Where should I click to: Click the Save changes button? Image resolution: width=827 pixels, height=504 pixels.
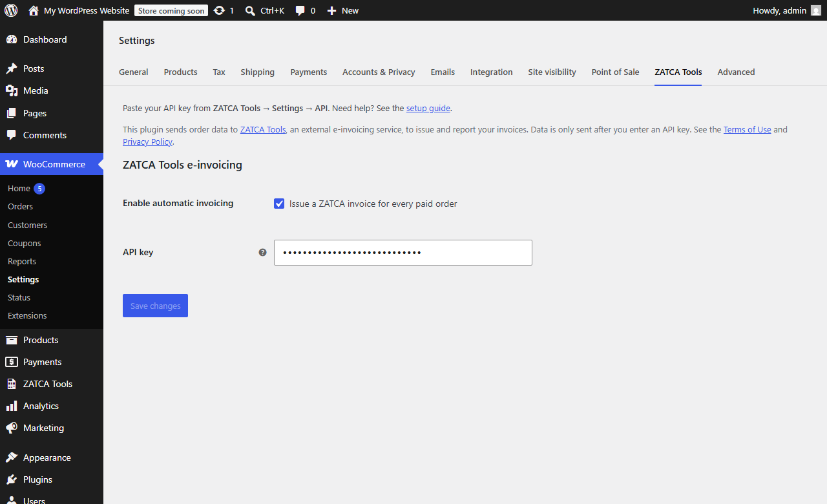155,306
